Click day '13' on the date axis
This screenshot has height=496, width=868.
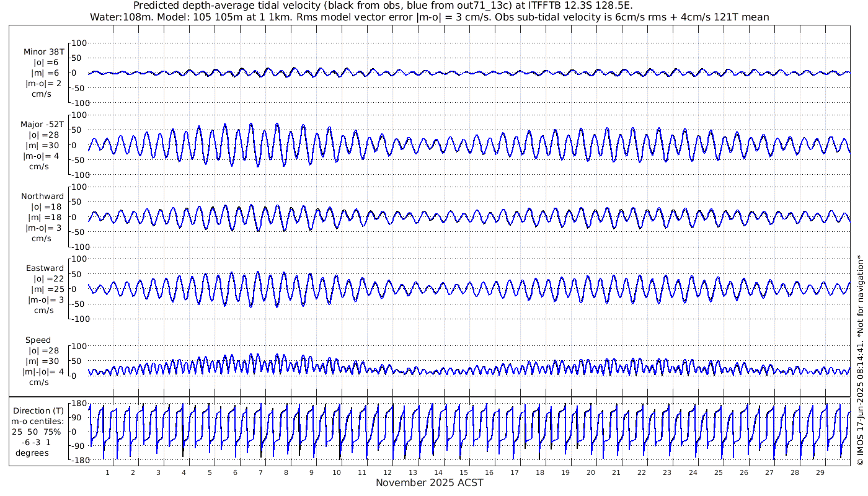pyautogui.click(x=412, y=472)
